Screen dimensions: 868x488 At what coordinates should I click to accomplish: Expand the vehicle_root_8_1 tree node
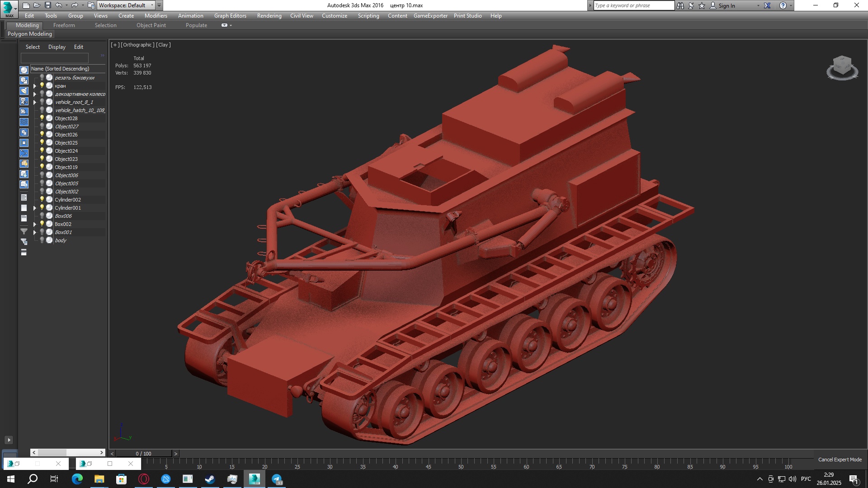(35, 102)
